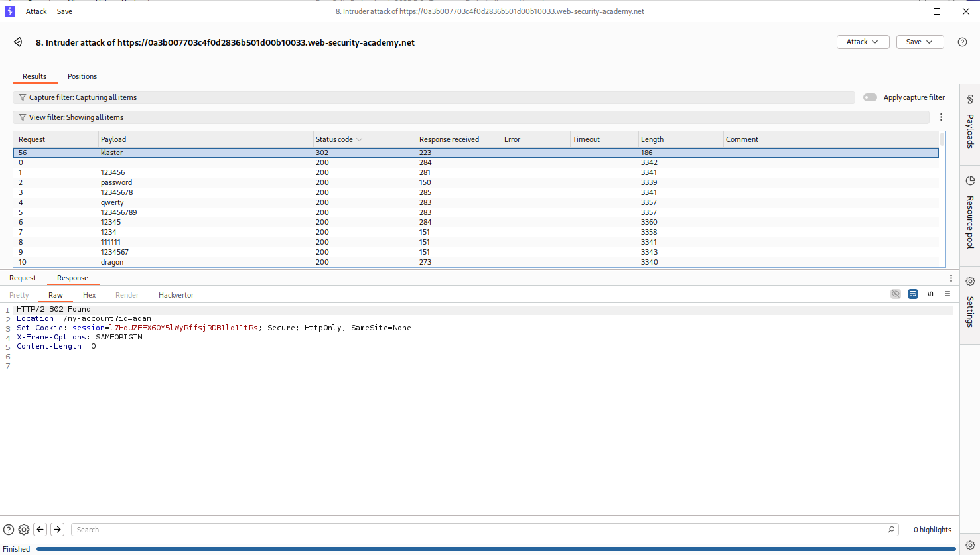Toggle non-printable characters display (\n)

coord(930,294)
